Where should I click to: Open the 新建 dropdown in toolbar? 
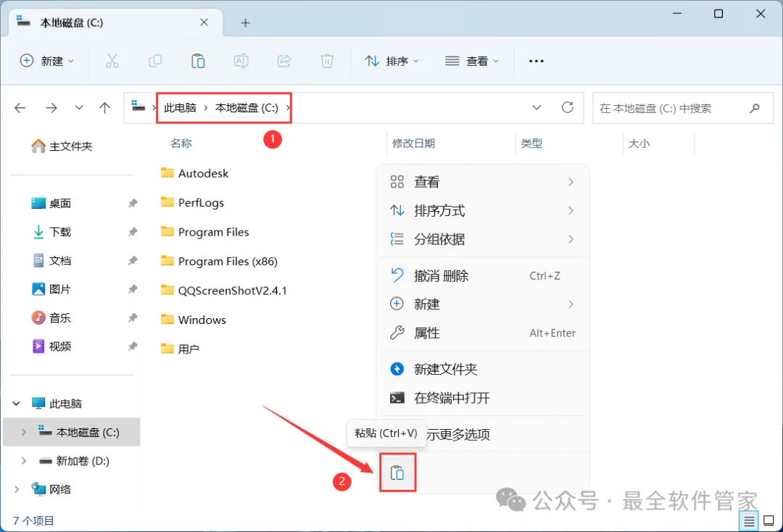click(47, 61)
